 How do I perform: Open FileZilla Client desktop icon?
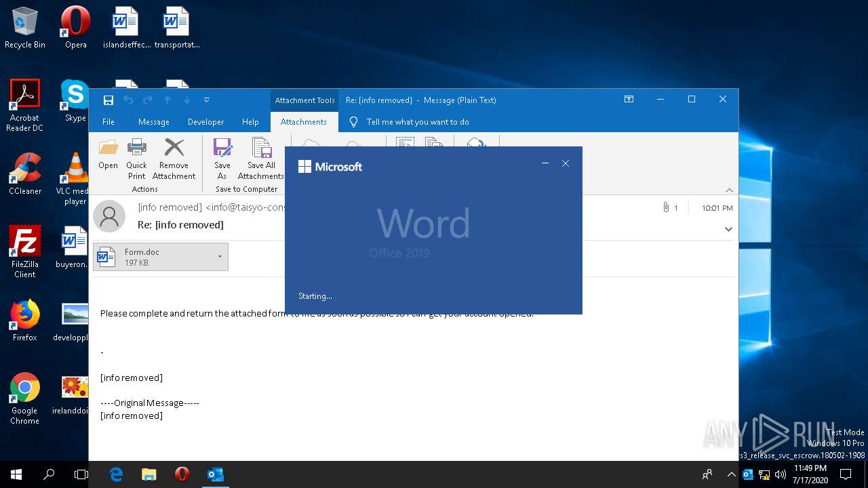[25, 252]
